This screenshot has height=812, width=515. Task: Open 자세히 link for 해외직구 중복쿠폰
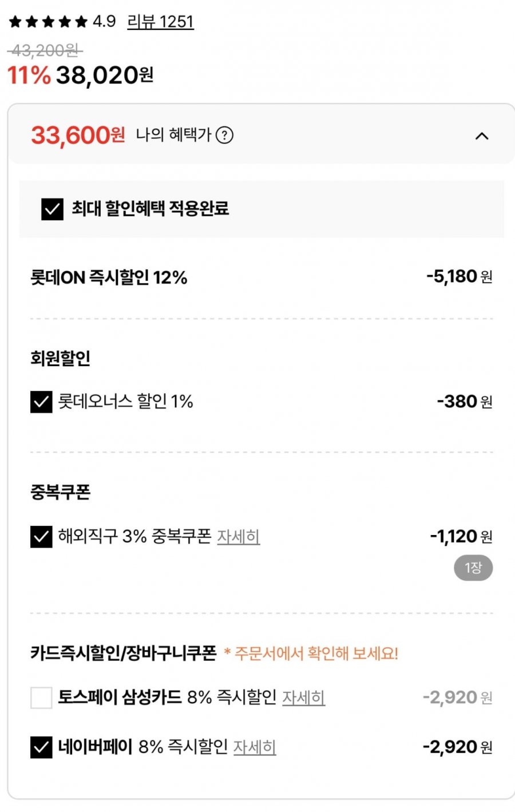coord(238,537)
